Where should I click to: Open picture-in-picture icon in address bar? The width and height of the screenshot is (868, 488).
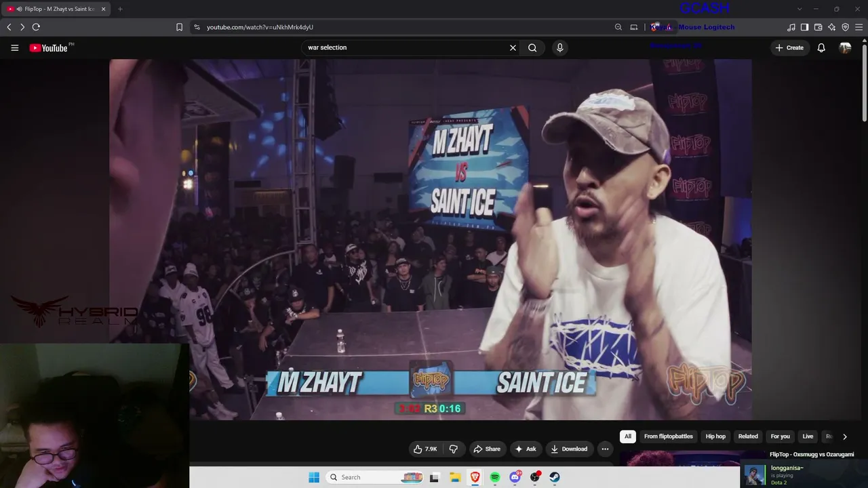[x=634, y=27]
